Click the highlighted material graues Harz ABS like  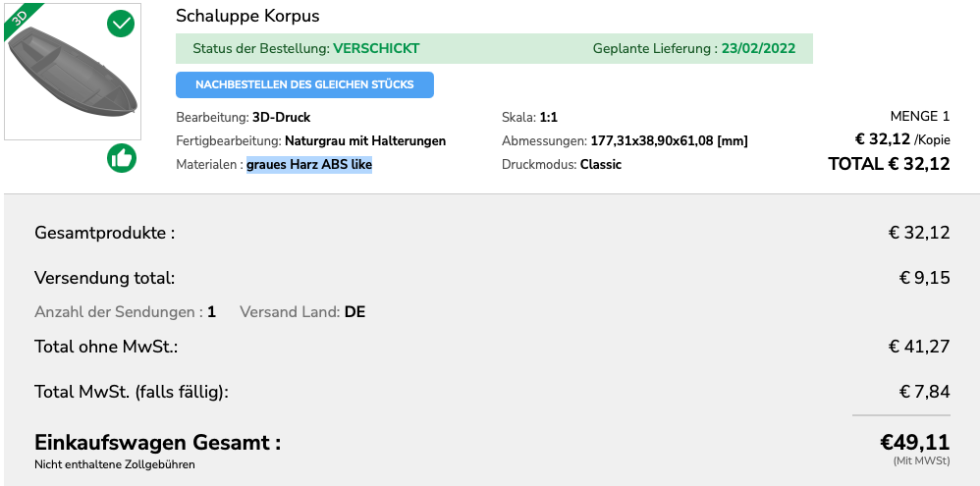(x=309, y=165)
